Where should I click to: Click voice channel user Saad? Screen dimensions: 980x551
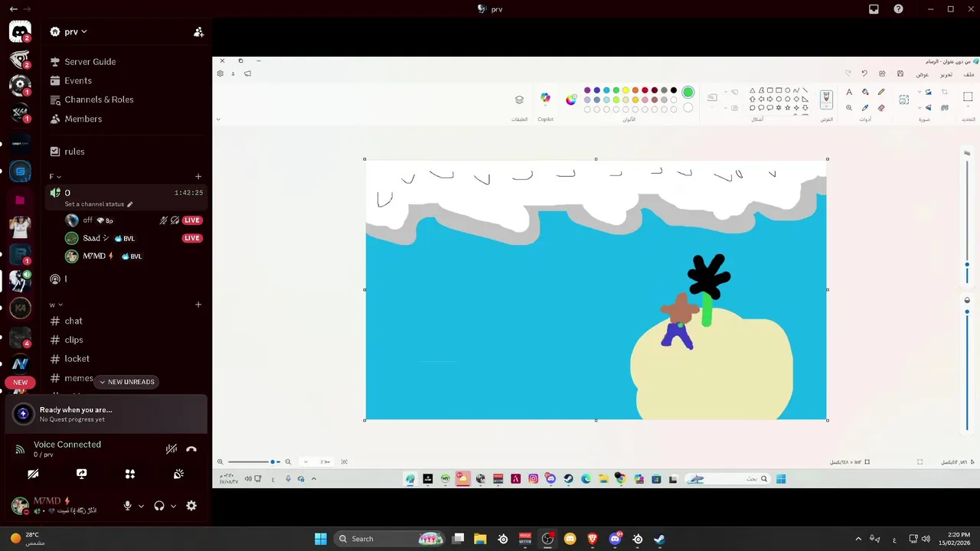point(96,238)
